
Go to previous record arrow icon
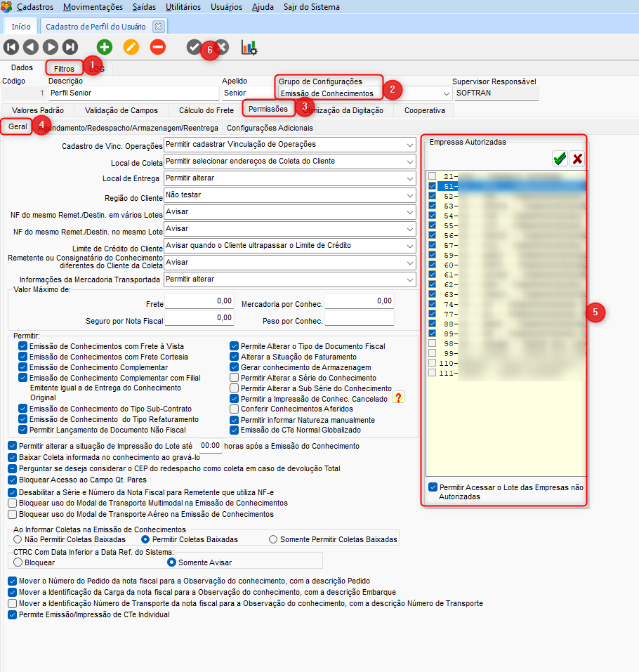31,47
